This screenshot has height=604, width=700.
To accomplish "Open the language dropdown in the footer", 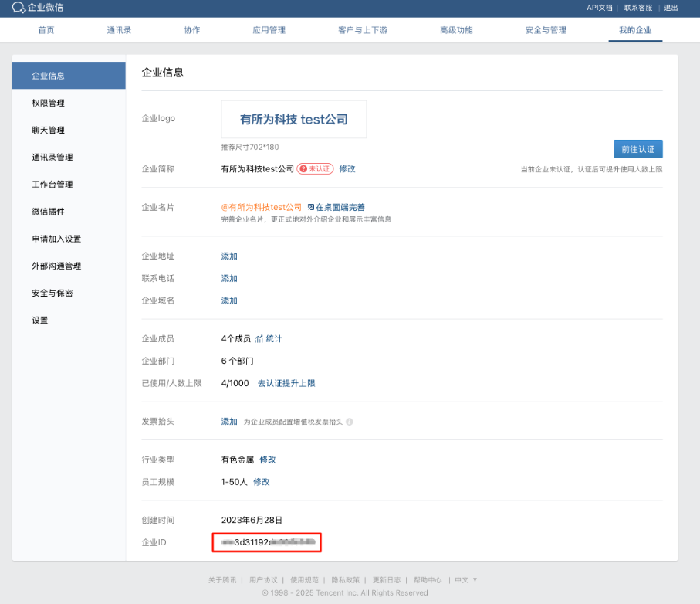I will click(465, 579).
